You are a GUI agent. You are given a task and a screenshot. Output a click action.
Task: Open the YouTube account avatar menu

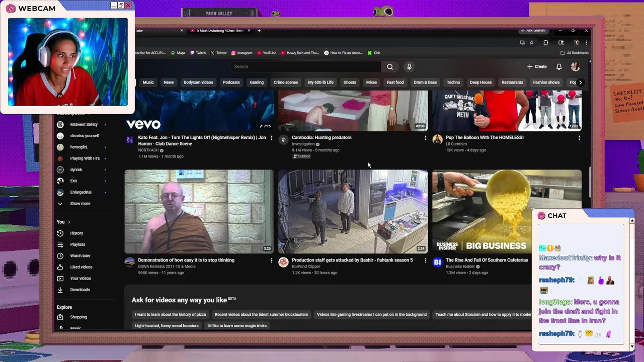point(575,66)
